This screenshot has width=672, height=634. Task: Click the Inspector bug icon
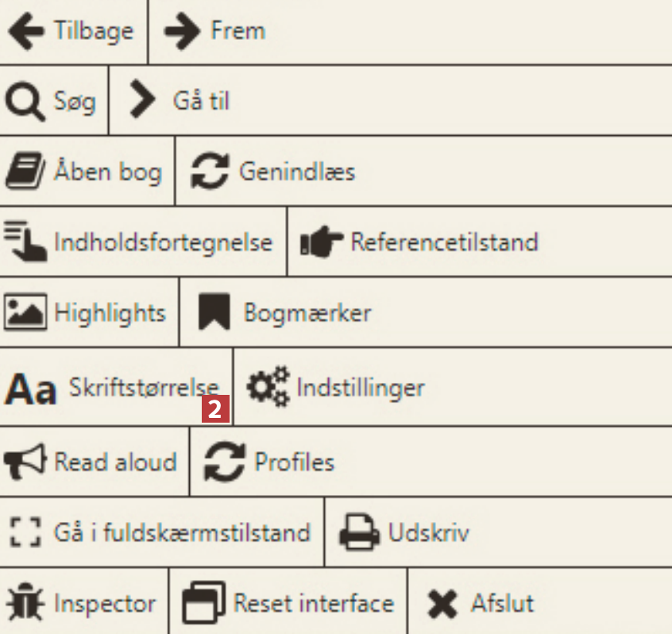tap(25, 604)
